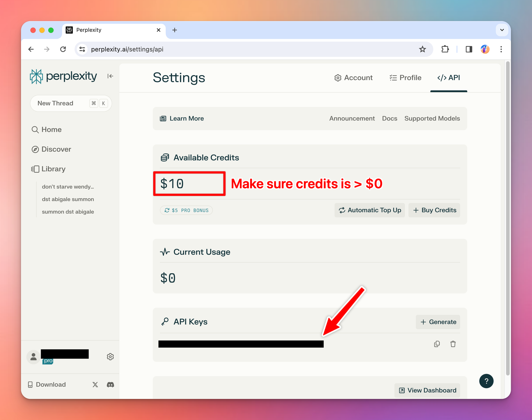The image size is (532, 420).
Task: Click the address bar URL
Action: pos(127,49)
